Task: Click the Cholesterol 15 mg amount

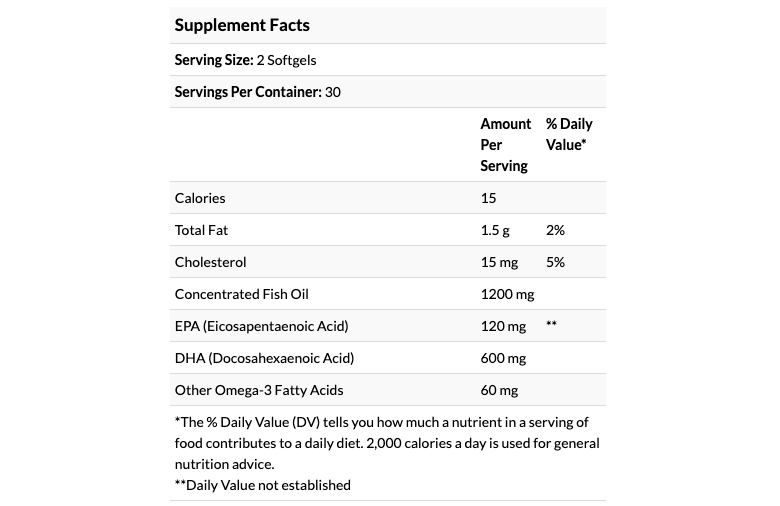Action: [x=498, y=262]
